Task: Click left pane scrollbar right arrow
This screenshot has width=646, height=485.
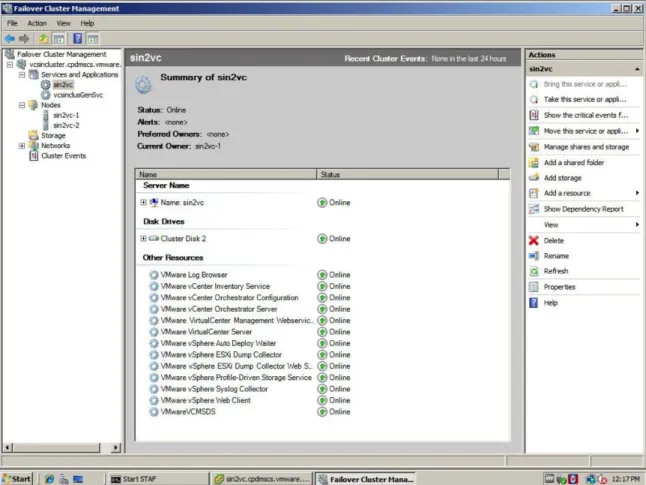Action: pyautogui.click(x=116, y=447)
